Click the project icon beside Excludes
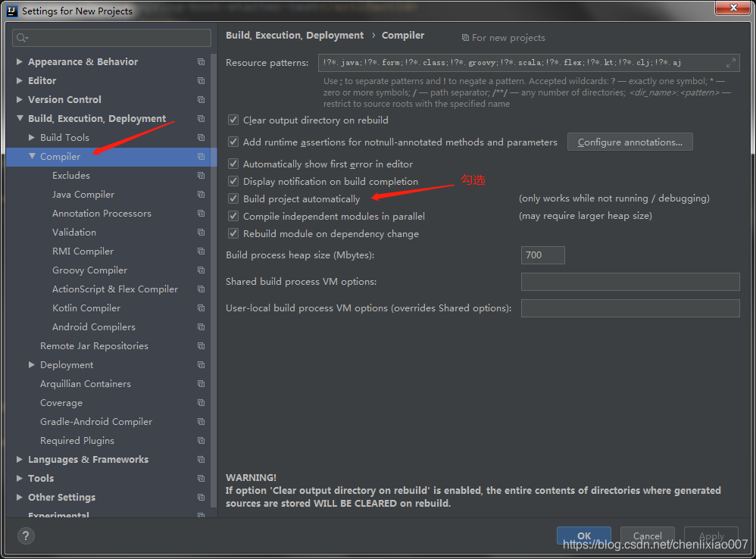This screenshot has width=756, height=559. point(201,176)
